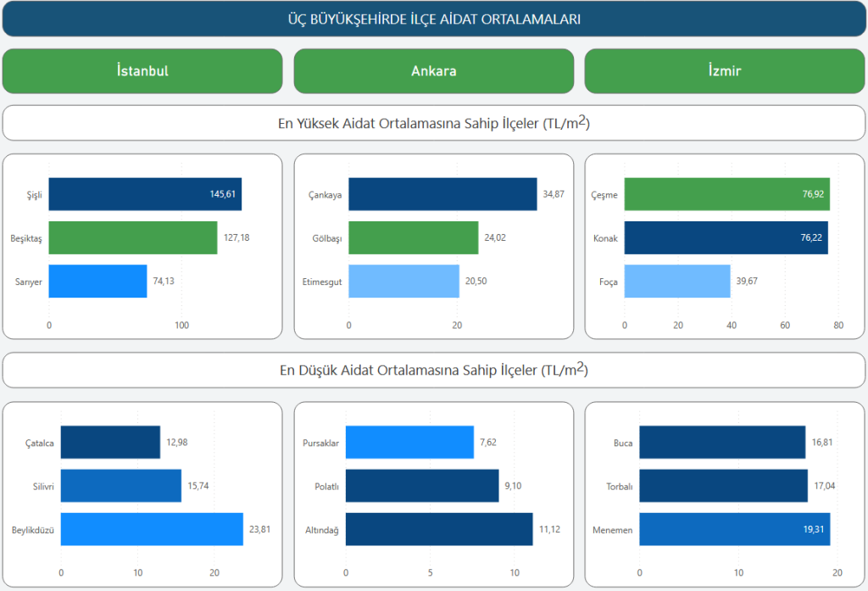This screenshot has width=868, height=591.
Task: Click the En Yüksek Aidat Ortalamasına header
Action: (433, 123)
